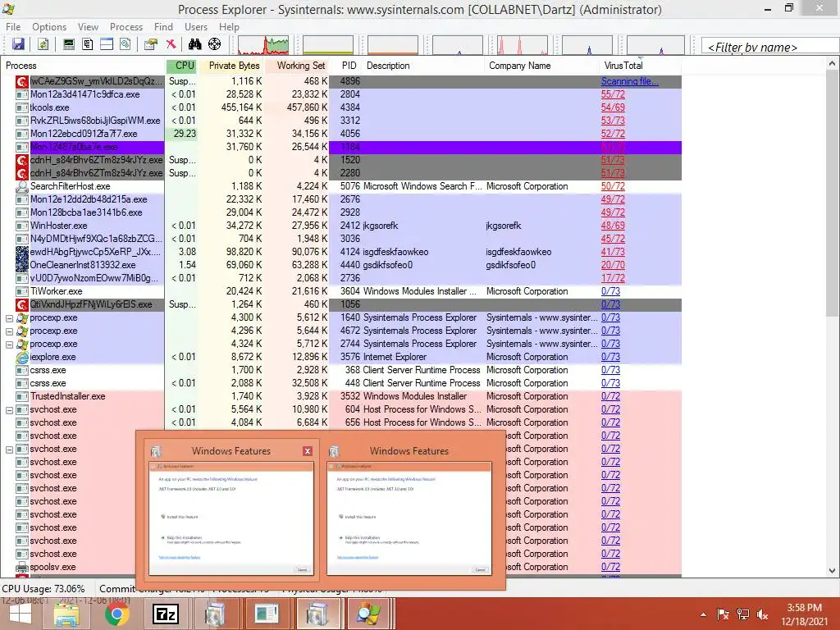The image size is (840, 630).
Task: Click the Process Explorer taskbar icon
Action: 368,614
